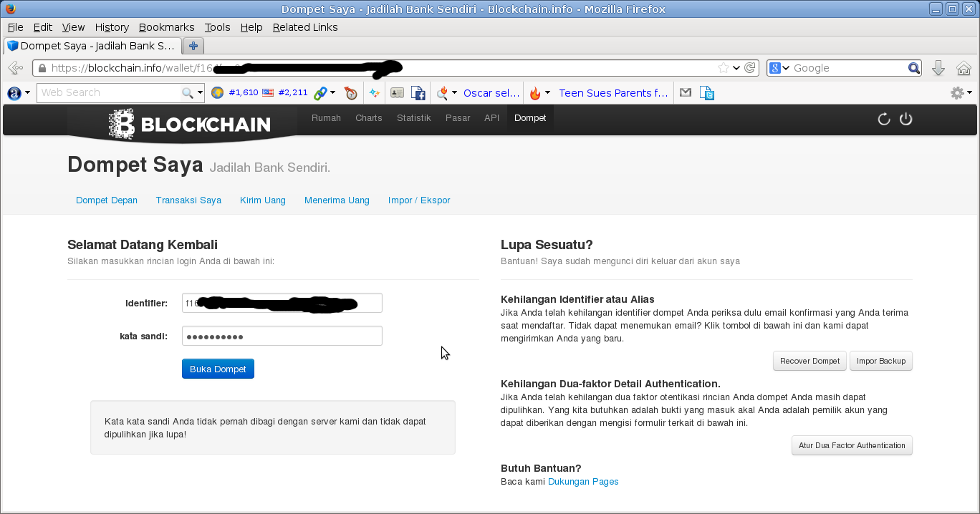Open the History menu
The height and width of the screenshot is (514, 980).
112,27
